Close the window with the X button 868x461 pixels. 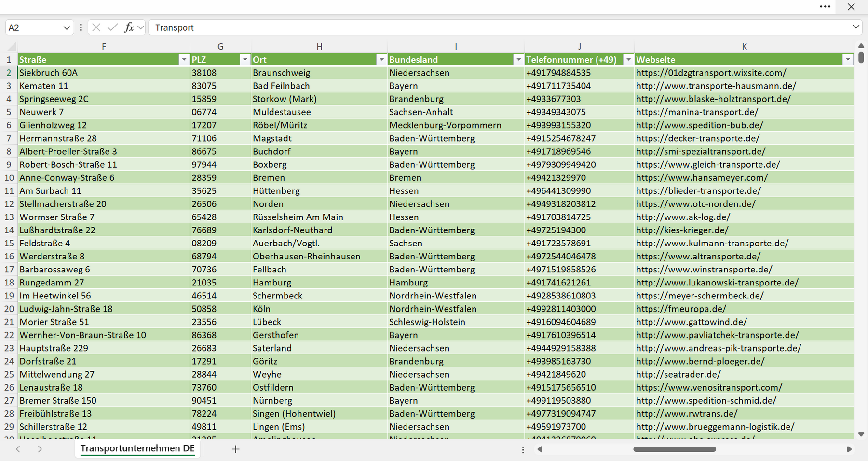(x=851, y=7)
